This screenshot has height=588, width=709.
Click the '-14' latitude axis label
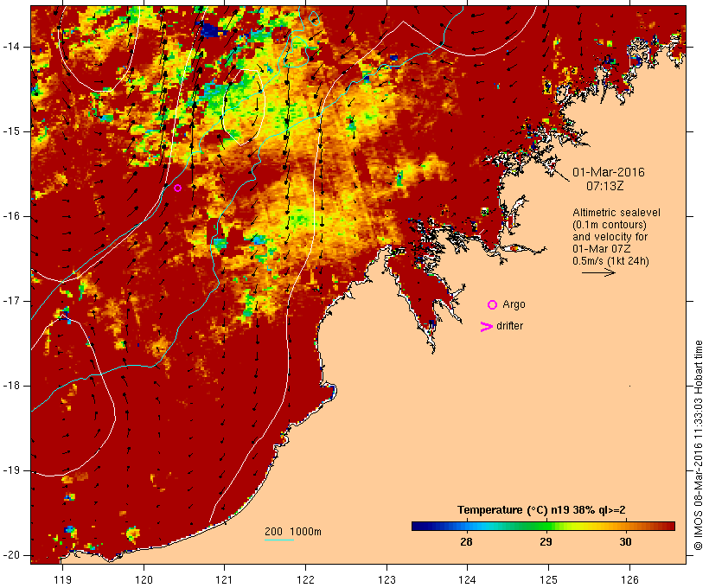point(10,47)
